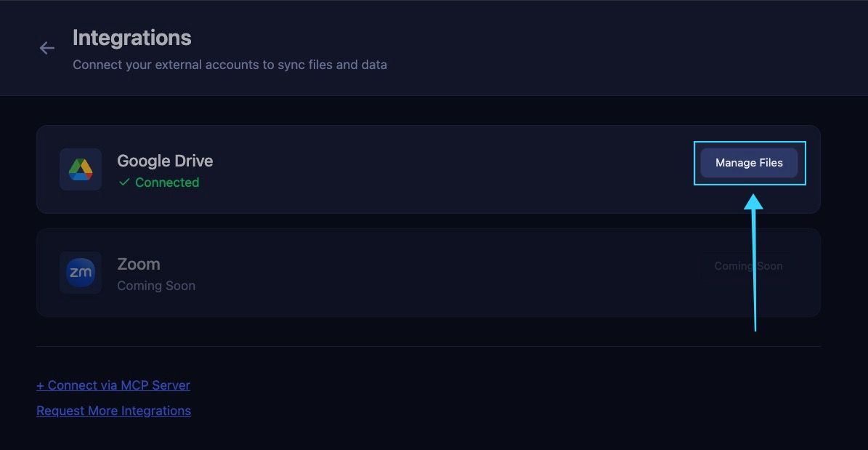Open the Request More Integrations link
The height and width of the screenshot is (450, 868).
113,411
